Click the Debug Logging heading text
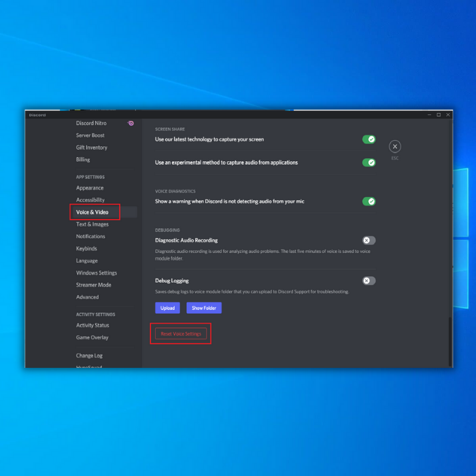Screen dimensions: 476x476 (x=172, y=281)
